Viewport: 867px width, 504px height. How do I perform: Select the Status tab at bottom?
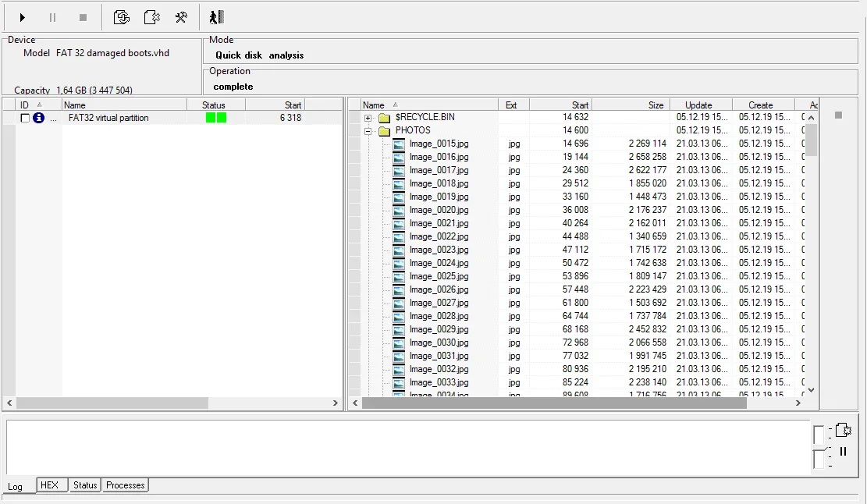coord(85,485)
